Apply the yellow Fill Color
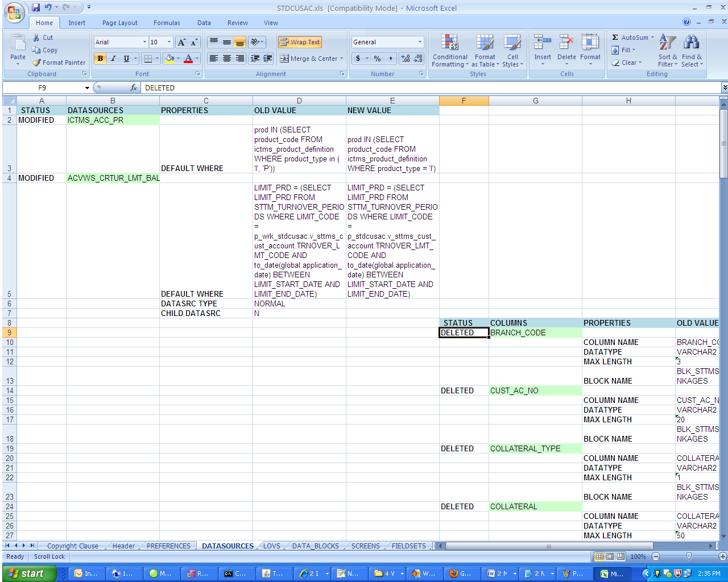728x582 pixels. (x=169, y=59)
